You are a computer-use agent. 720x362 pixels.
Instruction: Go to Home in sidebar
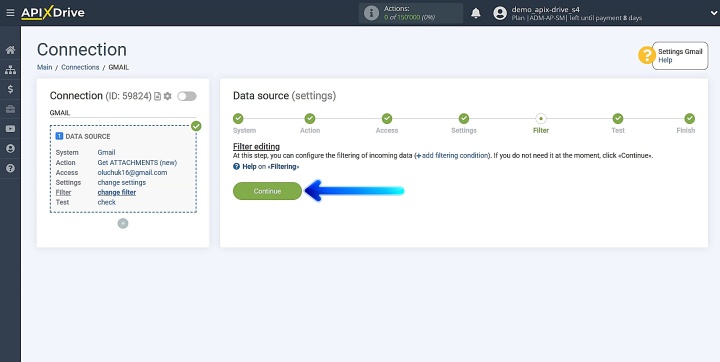click(x=10, y=50)
